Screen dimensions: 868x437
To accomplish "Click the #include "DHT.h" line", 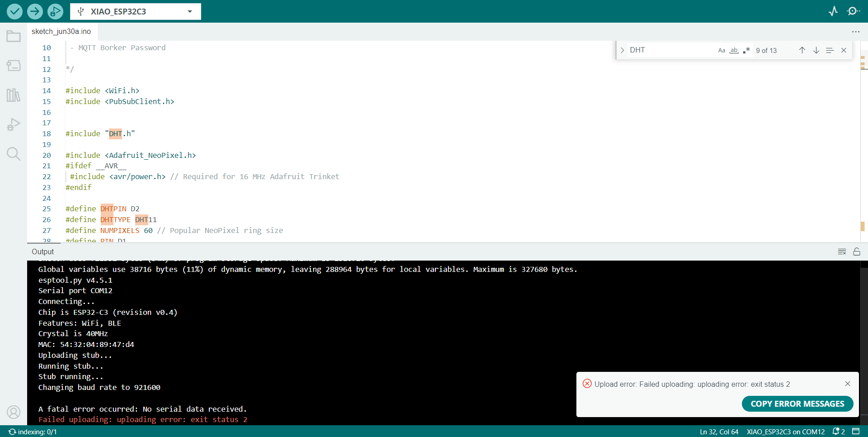I will (100, 134).
